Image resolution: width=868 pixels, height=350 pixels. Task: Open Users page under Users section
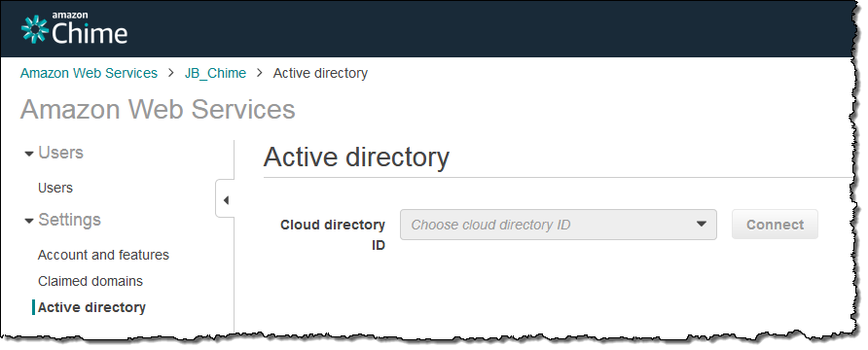[55, 188]
